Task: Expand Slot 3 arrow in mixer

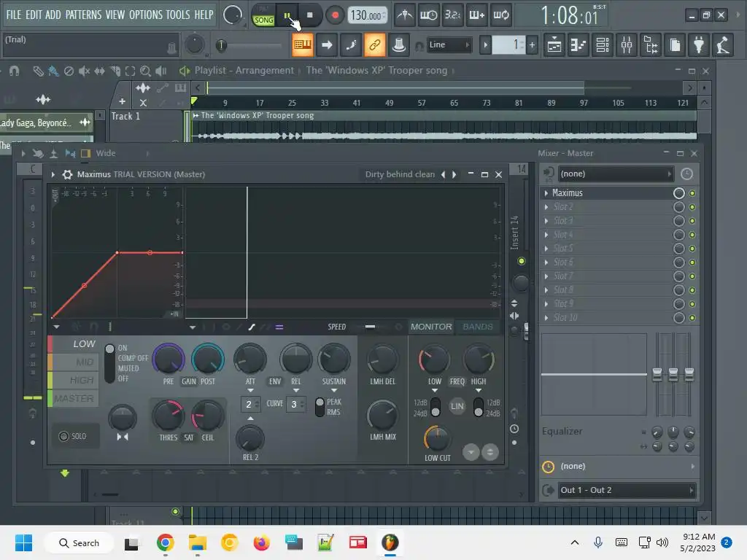Action: [x=546, y=220]
